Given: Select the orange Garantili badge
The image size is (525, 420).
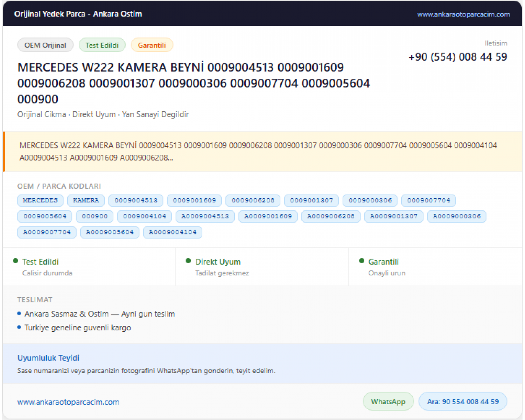Looking at the screenshot, I should click(152, 45).
